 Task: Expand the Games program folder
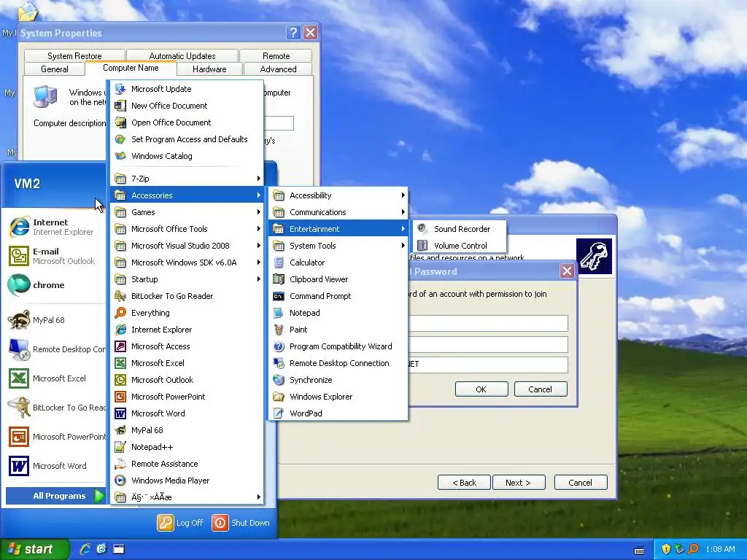click(187, 212)
